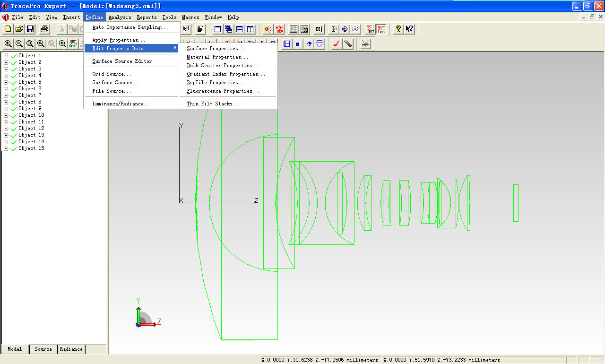This screenshot has width=605, height=364.
Task: Select Object 14 in model tree
Action: (31, 142)
